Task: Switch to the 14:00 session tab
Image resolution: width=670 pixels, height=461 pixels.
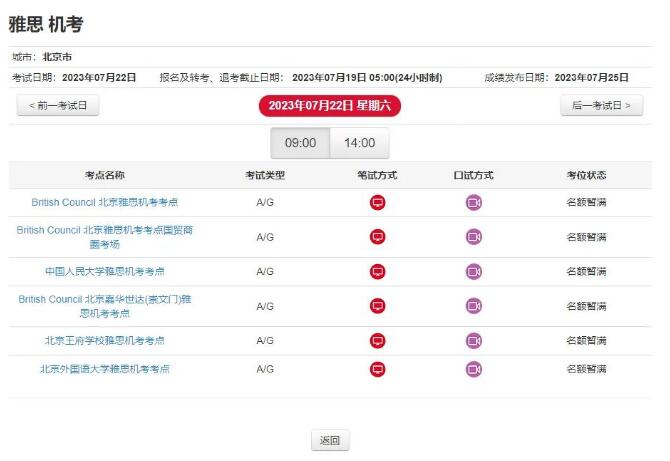Action: [x=359, y=143]
